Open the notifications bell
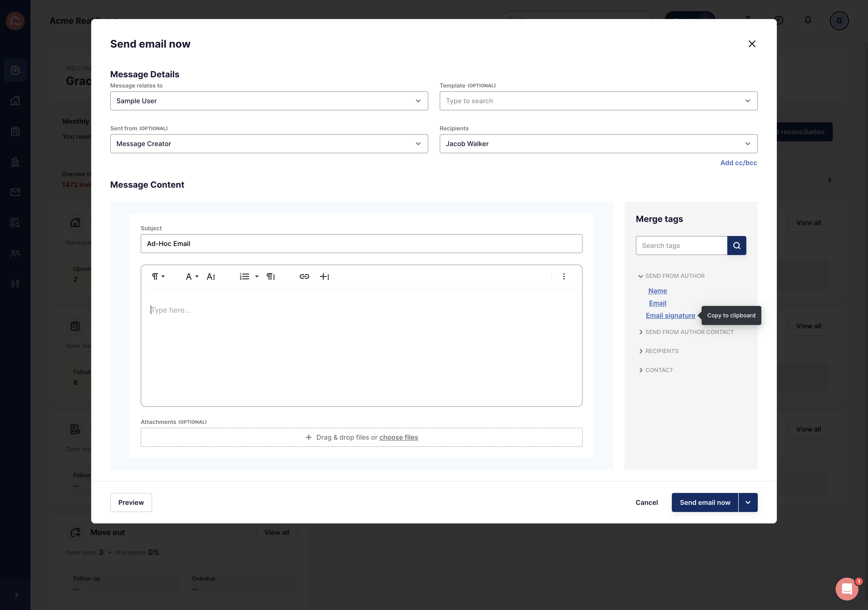This screenshot has width=868, height=610. [x=808, y=20]
